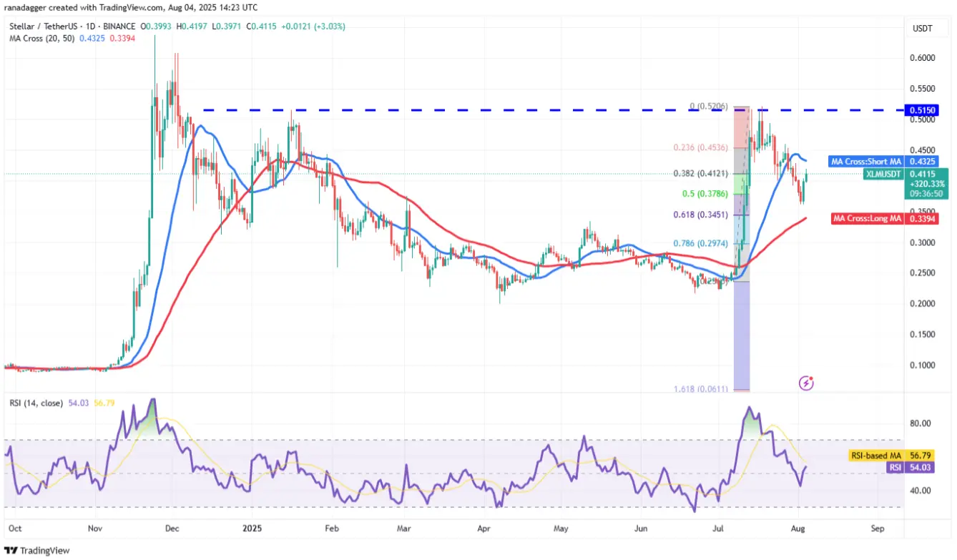This screenshot has height=560, width=957.
Task: Select the 0.618 (0.3451) Fibonacci level label
Action: coord(700,215)
